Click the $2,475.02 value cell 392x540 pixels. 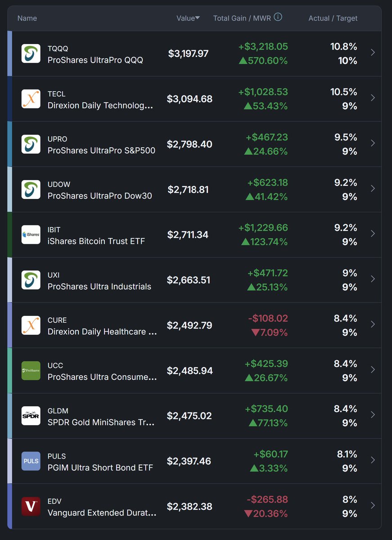coord(189,416)
